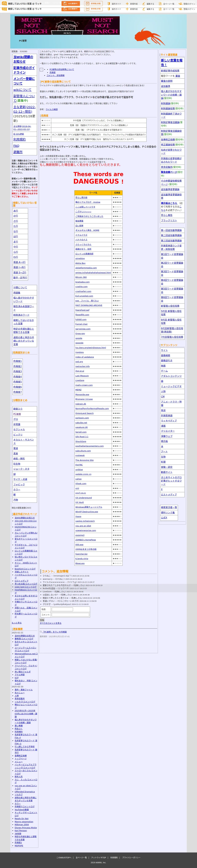Open the 深層ウェブ subcontent
The height and width of the screenshot is (868, 197).
pyautogui.click(x=167, y=436)
